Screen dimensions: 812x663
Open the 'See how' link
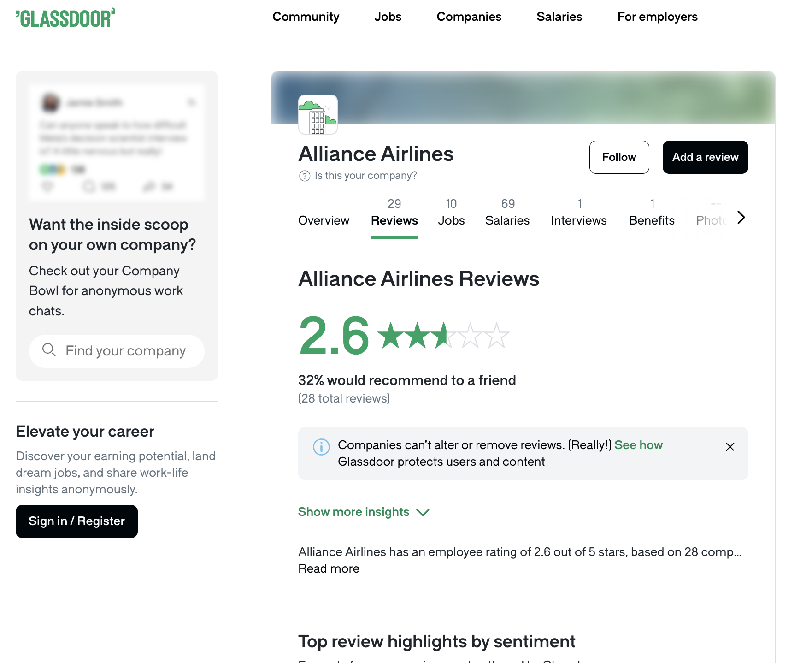pos(638,445)
